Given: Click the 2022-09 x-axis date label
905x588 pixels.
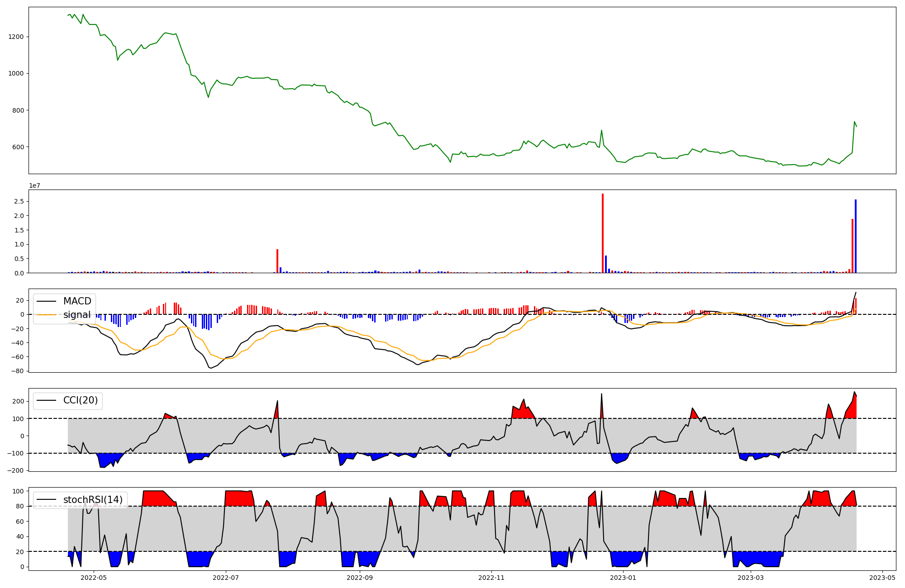Looking at the screenshot, I should point(360,578).
